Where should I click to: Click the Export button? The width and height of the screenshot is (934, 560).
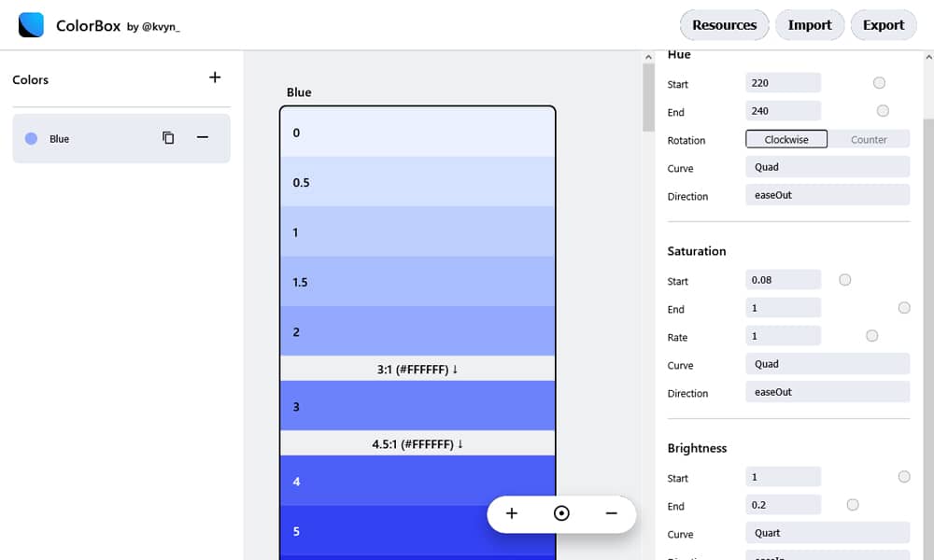coord(884,25)
